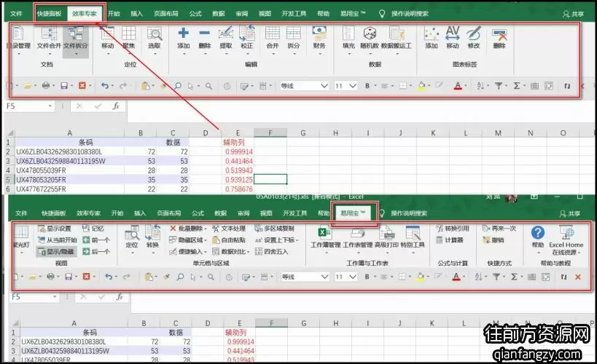597x364 pixels.
Task: Open font size 11 dropdown in lower window
Action: 353,277
